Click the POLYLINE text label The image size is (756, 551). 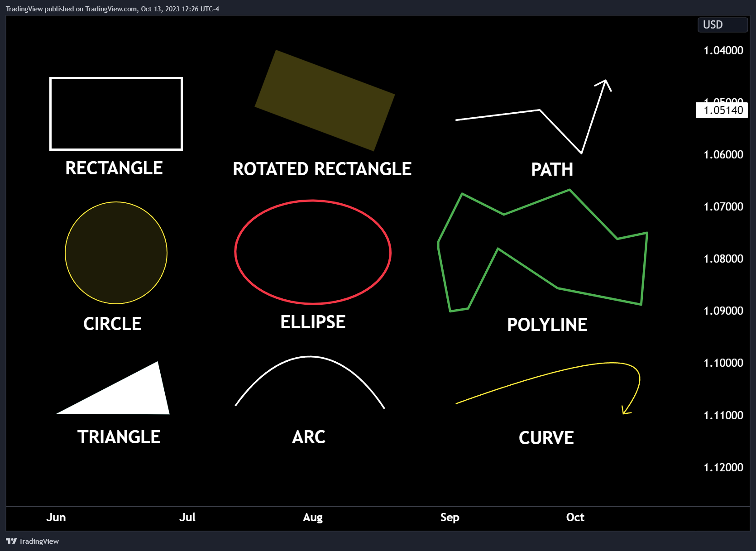pyautogui.click(x=547, y=325)
